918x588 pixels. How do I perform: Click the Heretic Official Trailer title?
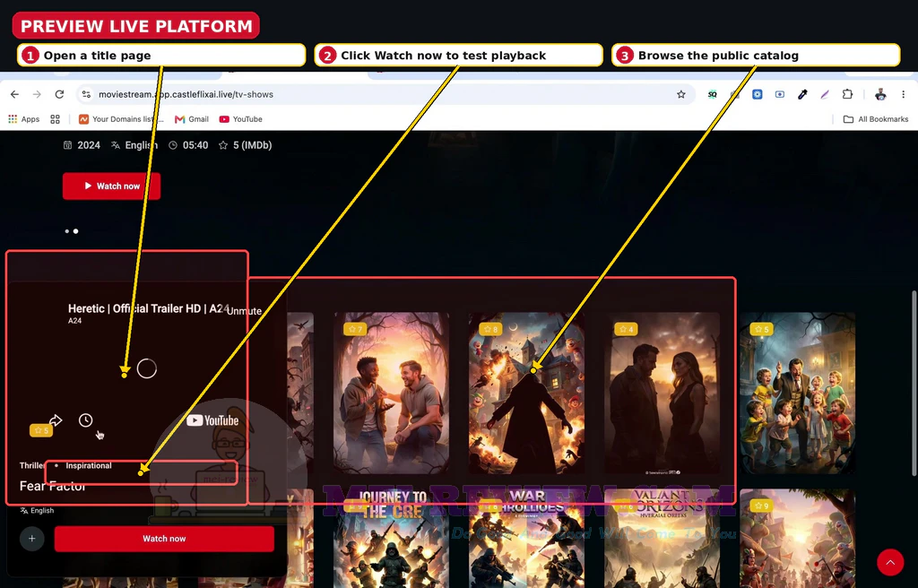coord(149,308)
